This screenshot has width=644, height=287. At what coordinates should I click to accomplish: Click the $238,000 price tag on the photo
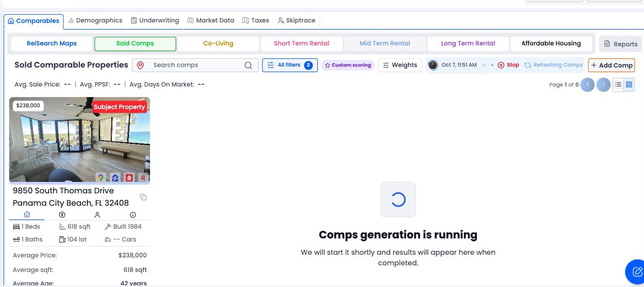point(28,106)
